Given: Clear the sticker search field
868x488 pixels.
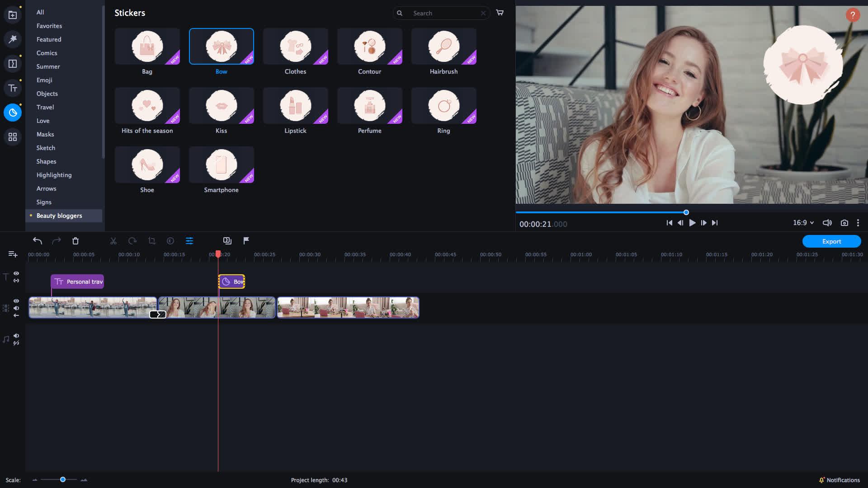Looking at the screenshot, I should (x=483, y=13).
